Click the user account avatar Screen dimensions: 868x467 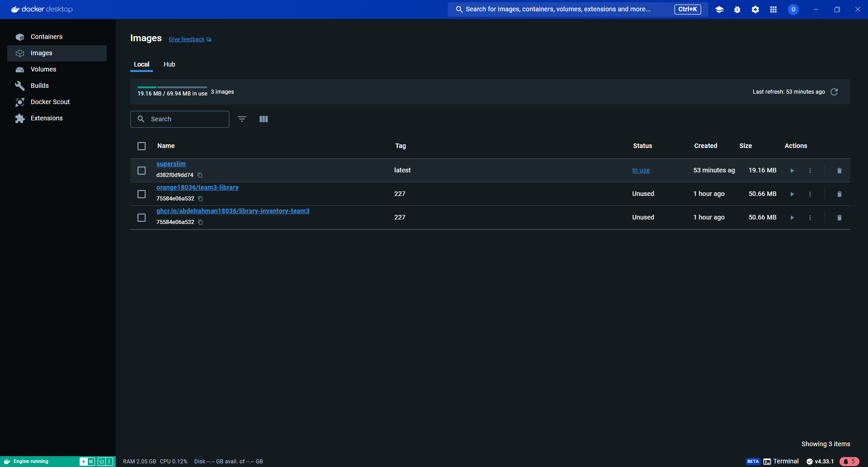(x=793, y=10)
